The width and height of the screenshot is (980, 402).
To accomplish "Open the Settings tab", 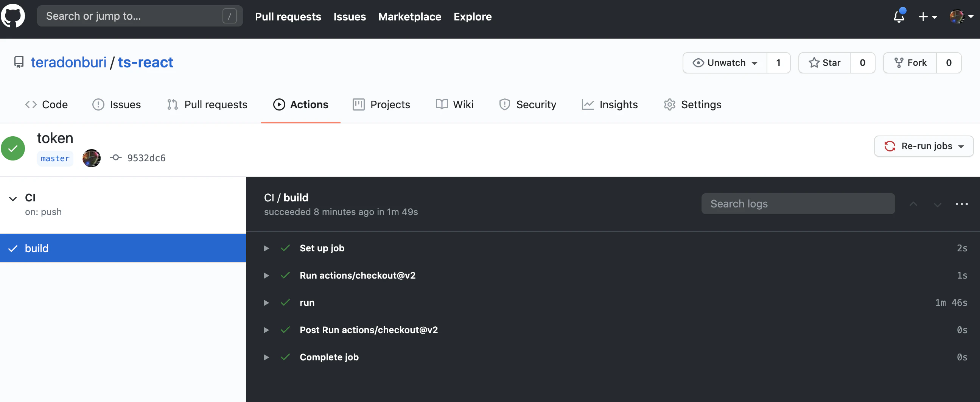I will (692, 105).
